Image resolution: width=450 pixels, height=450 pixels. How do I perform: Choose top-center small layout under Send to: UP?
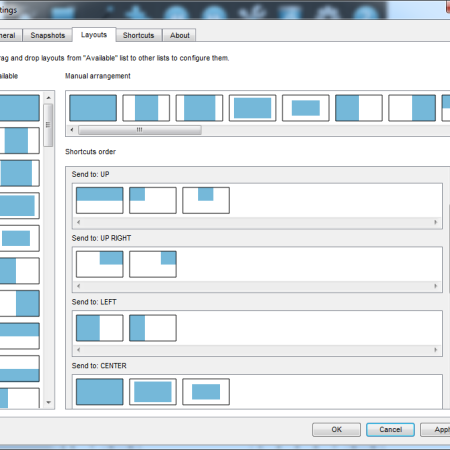[x=206, y=200]
